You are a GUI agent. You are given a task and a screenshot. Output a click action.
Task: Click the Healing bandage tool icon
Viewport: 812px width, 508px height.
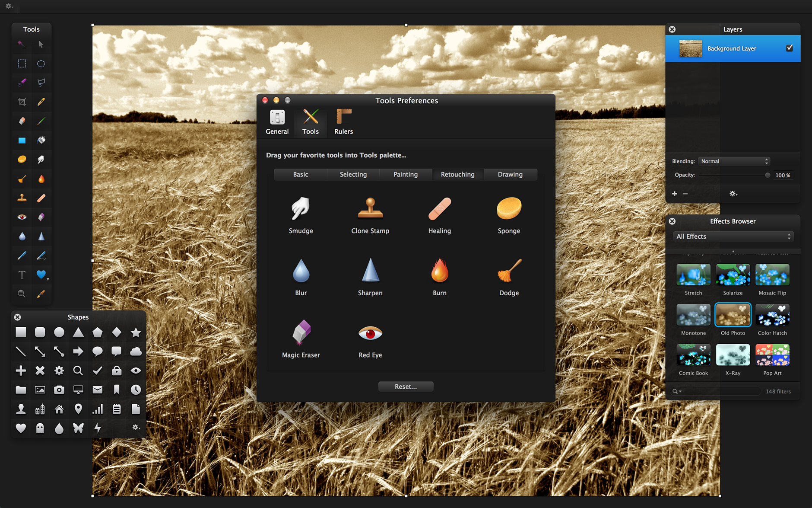(x=440, y=209)
